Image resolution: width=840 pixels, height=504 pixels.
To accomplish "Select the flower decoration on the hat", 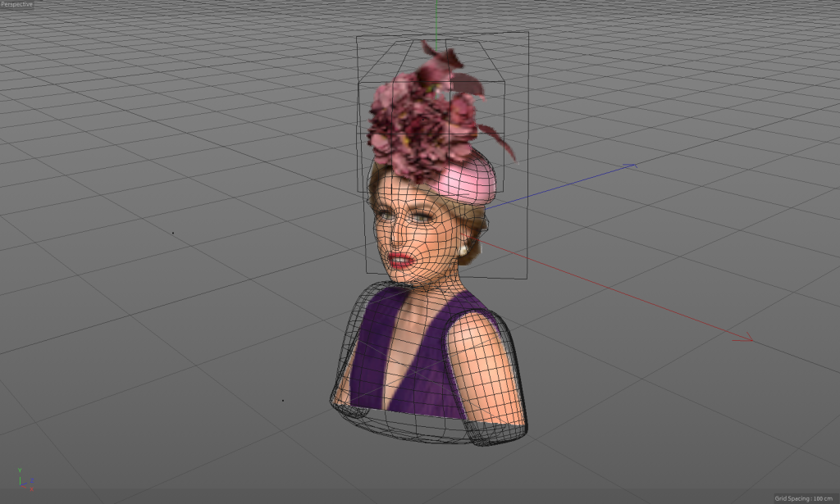I will (428, 115).
